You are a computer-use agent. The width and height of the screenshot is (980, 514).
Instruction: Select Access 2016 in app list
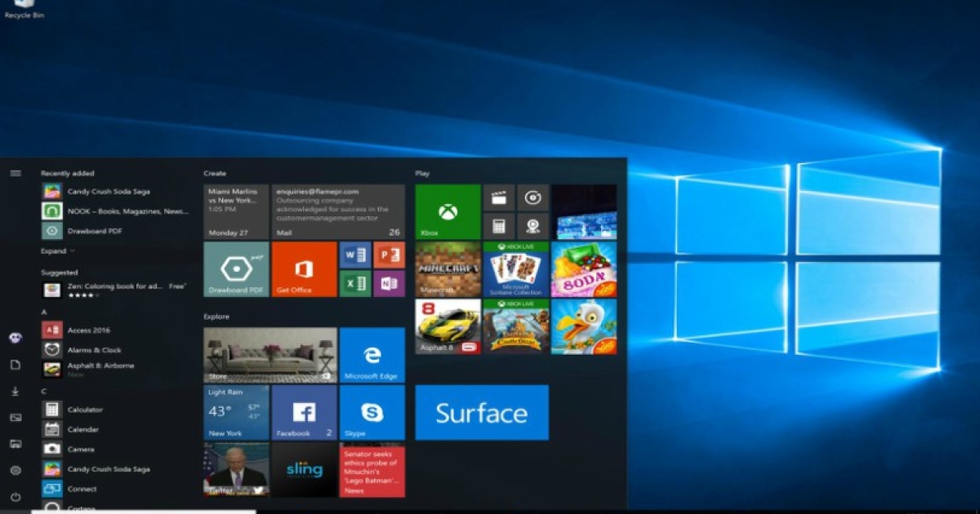click(88, 330)
